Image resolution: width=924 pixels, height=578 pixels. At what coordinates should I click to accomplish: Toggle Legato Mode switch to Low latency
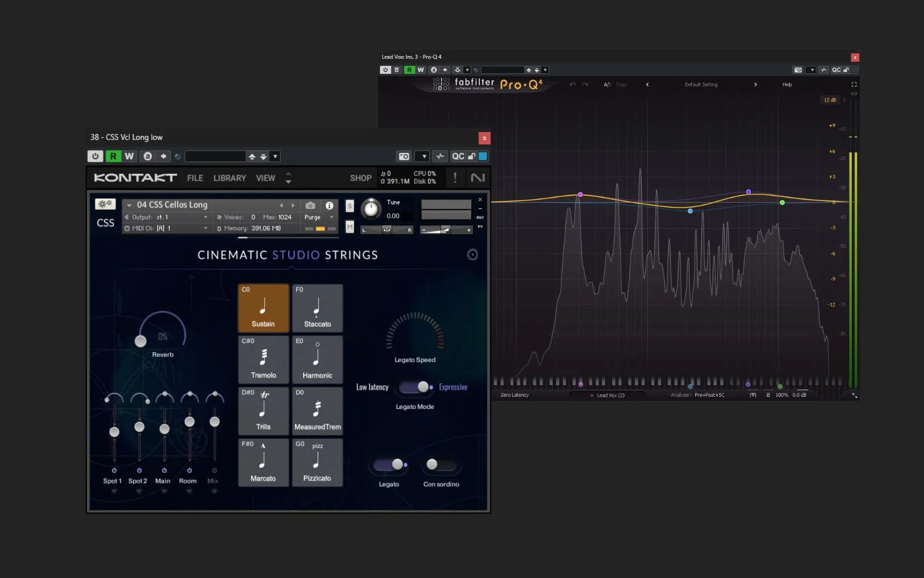pyautogui.click(x=415, y=387)
